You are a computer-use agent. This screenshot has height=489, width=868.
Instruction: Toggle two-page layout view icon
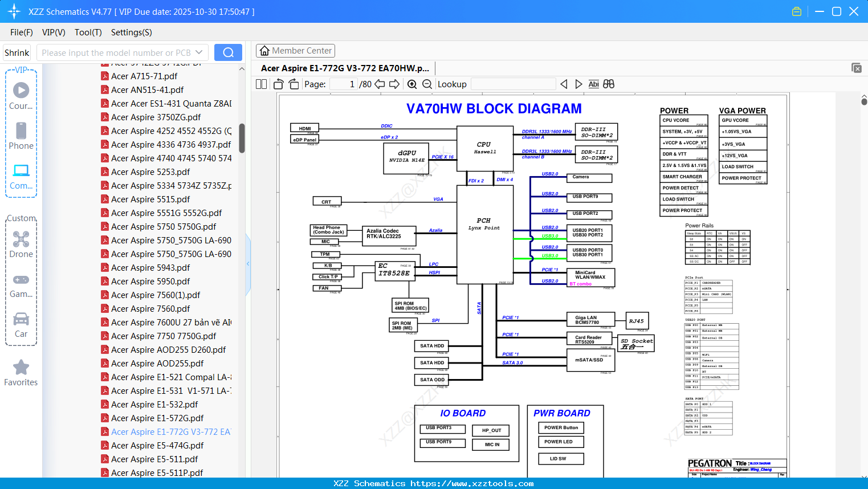coord(261,84)
